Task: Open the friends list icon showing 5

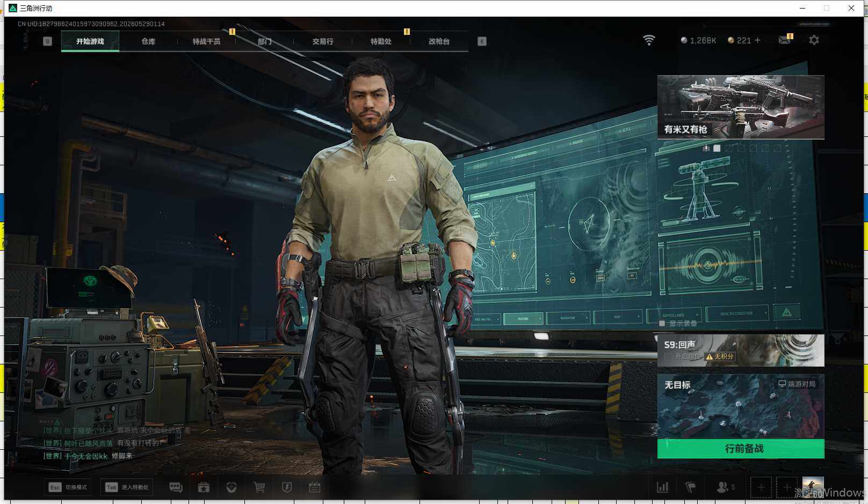Action: pyautogui.click(x=726, y=487)
